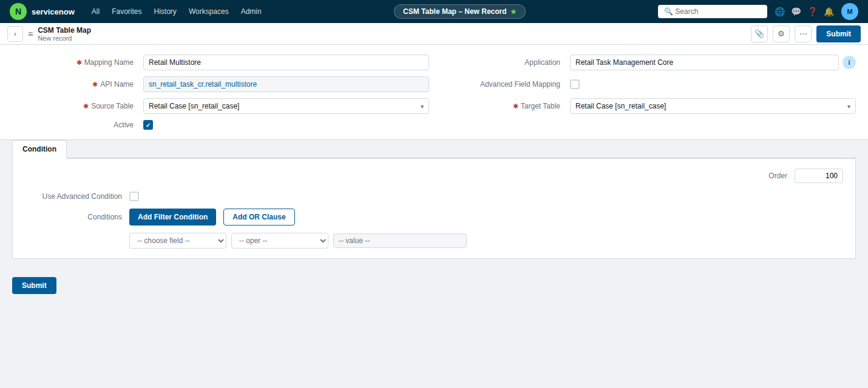The image size is (868, 388).
Task: Click the Order field
Action: coord(818,176)
